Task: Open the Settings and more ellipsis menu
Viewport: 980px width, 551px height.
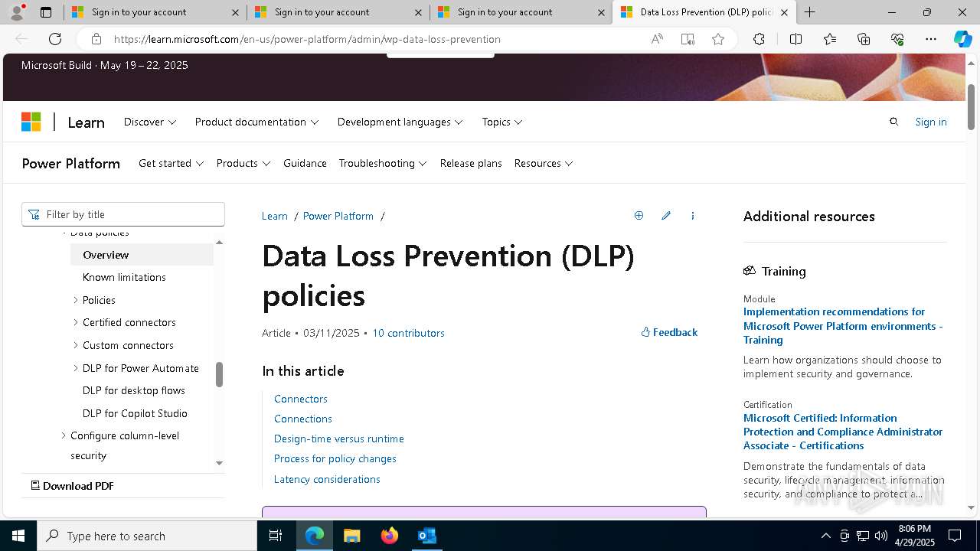Action: tap(931, 39)
